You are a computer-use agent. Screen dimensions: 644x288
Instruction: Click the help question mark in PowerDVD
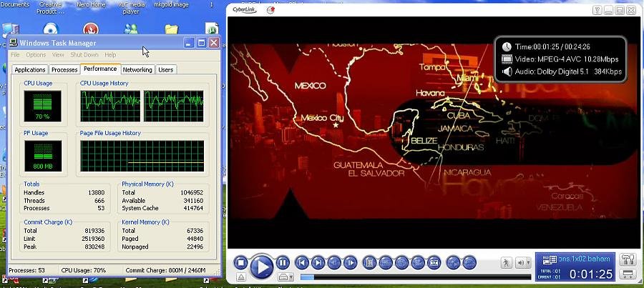tap(597, 10)
